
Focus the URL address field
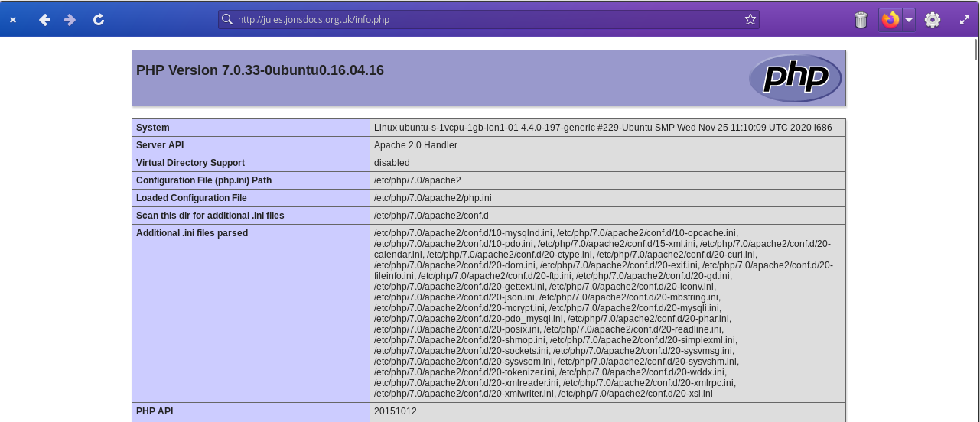[488, 19]
